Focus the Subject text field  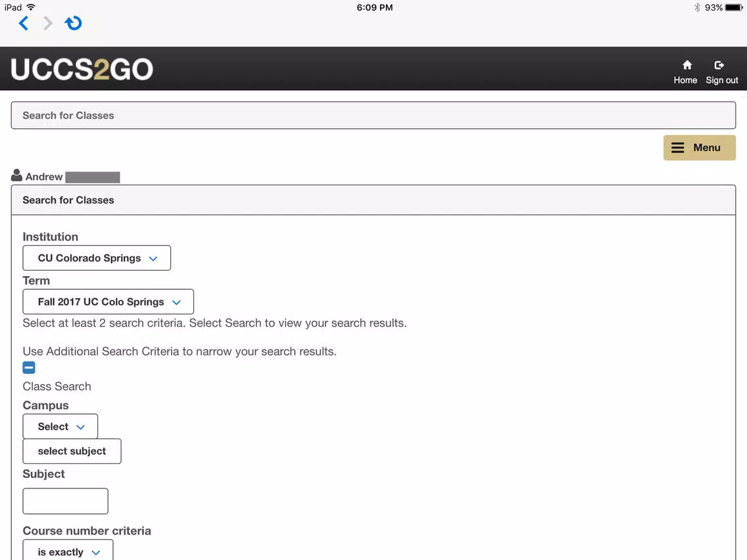65,501
